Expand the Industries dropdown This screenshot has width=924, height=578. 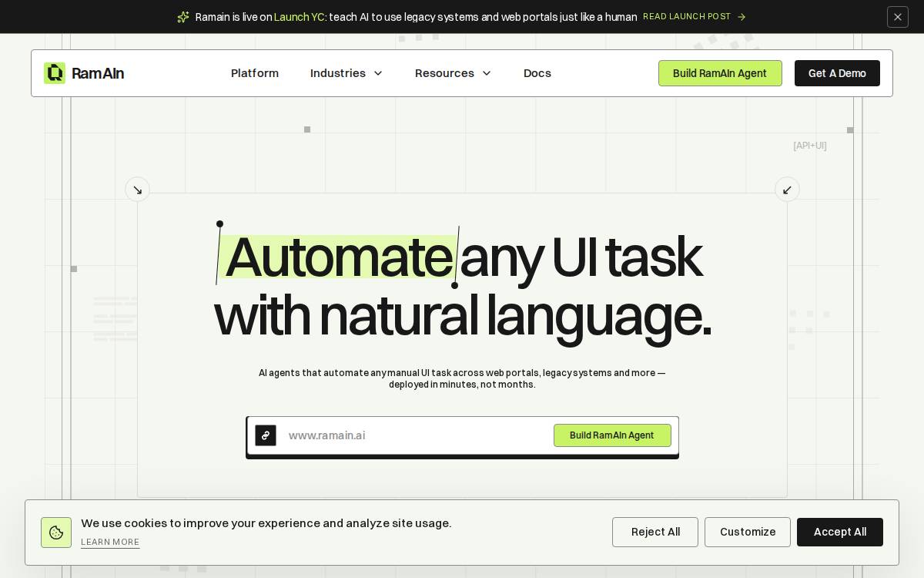coord(346,73)
